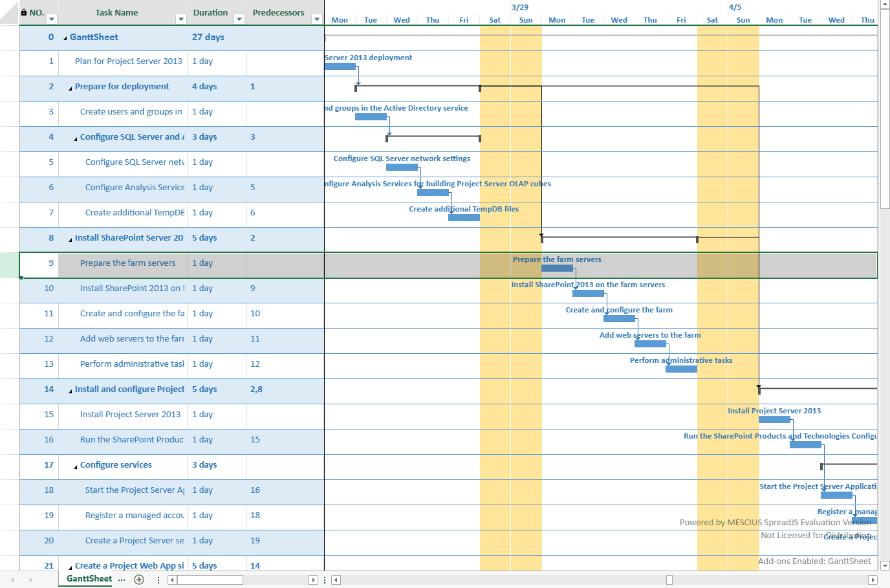Select the 'Create additional TempDE' task cell
This screenshot has width=890, height=588.
click(x=123, y=213)
